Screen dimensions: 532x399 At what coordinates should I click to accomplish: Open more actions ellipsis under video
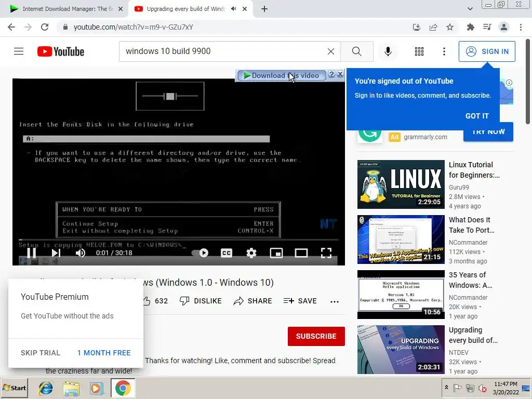(x=335, y=301)
